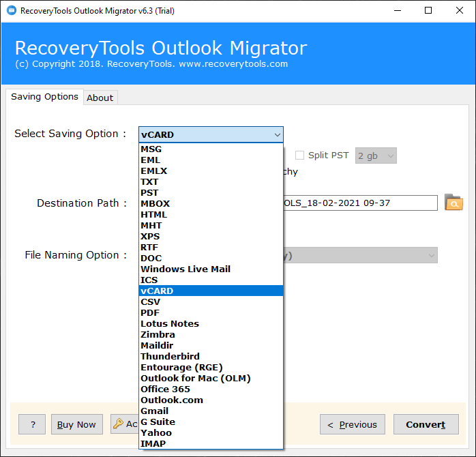Click the folder browse icon beside destination path

(x=453, y=202)
